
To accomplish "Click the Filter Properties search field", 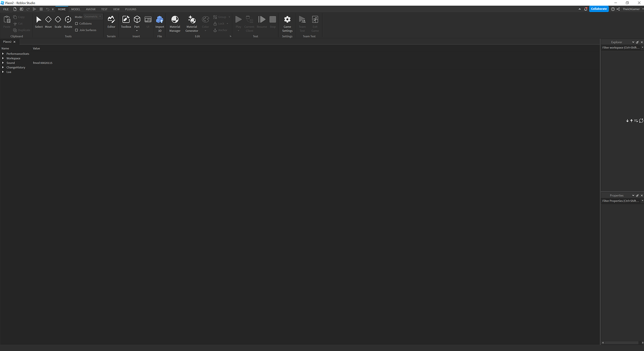I will click(621, 201).
